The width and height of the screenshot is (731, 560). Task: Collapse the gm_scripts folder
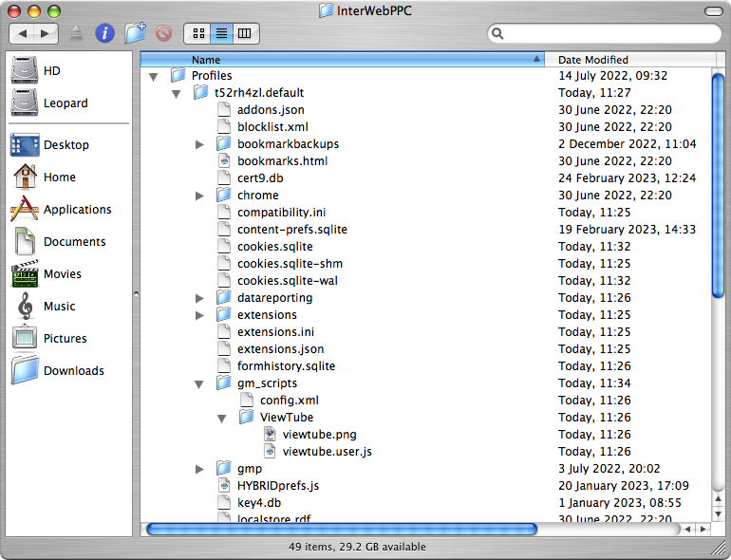coord(199,384)
